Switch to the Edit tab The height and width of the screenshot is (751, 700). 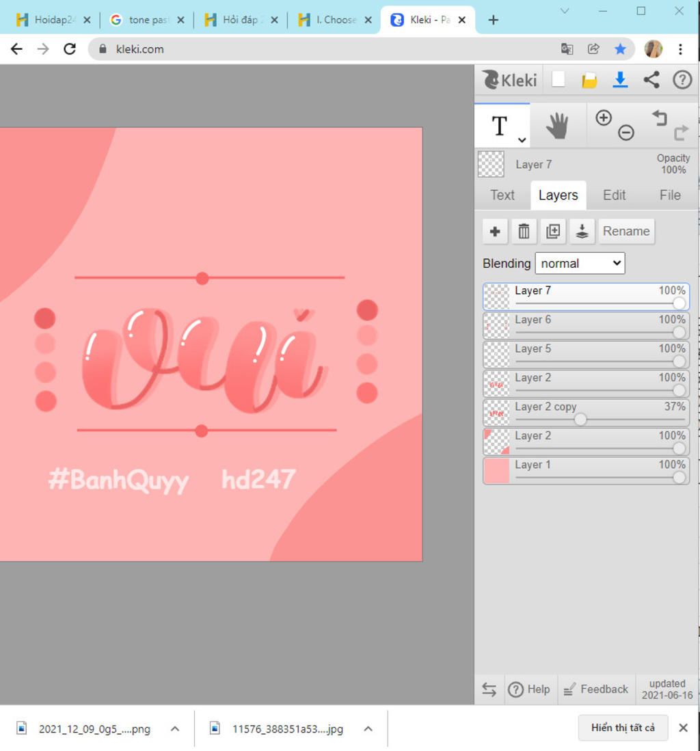pos(615,195)
